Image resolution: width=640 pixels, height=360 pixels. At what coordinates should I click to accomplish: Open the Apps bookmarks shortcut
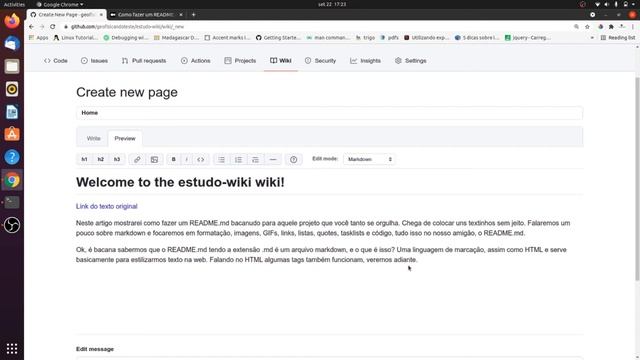(x=38, y=38)
